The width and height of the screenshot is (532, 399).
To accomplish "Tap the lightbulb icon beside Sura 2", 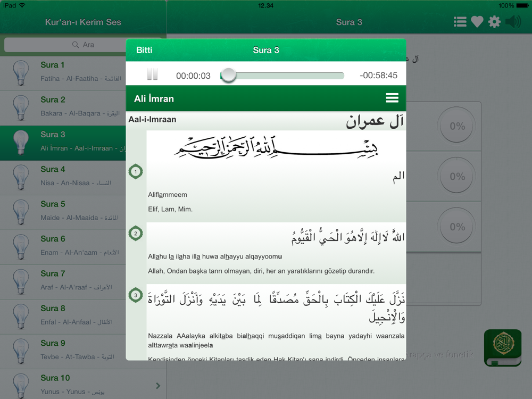I will 21,108.
